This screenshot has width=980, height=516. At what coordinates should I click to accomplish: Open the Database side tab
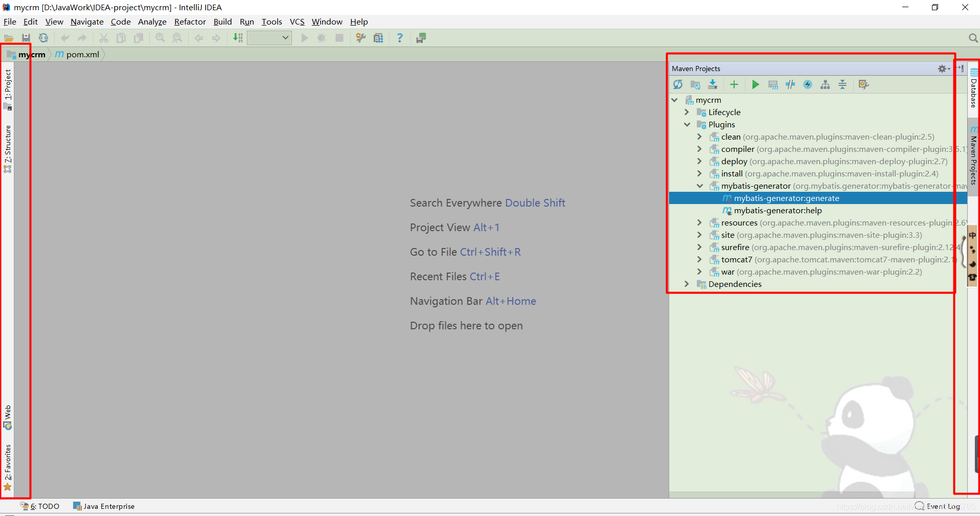973,88
